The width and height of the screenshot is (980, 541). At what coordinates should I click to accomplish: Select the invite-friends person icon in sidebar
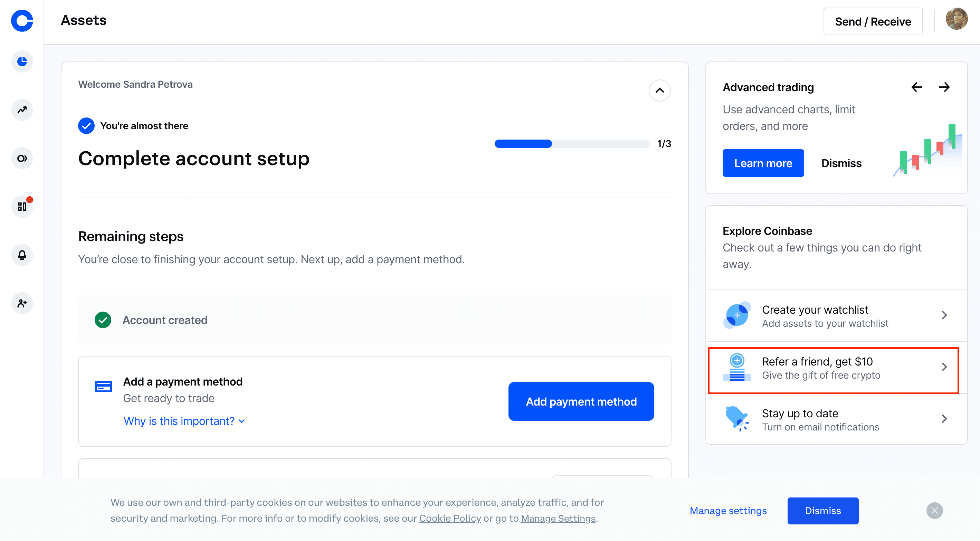click(22, 303)
